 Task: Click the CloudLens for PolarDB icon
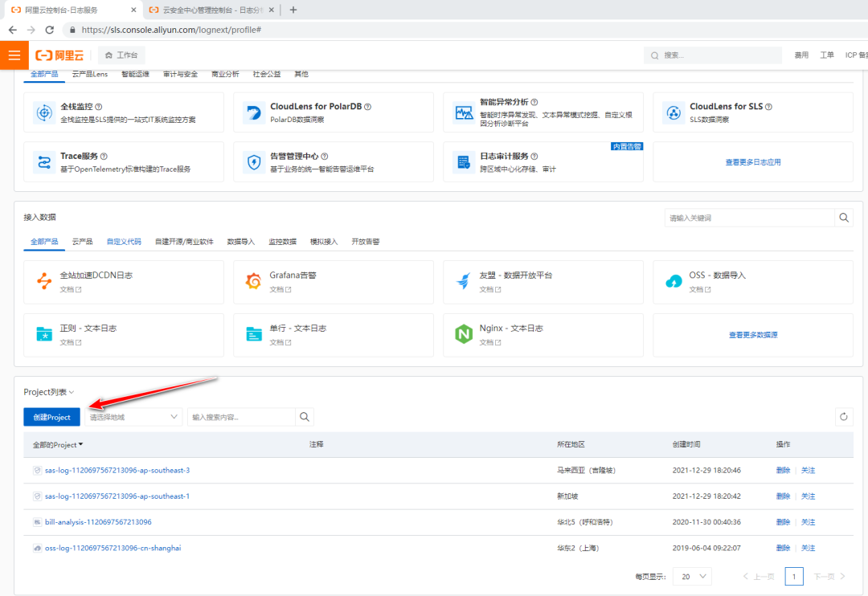click(253, 112)
